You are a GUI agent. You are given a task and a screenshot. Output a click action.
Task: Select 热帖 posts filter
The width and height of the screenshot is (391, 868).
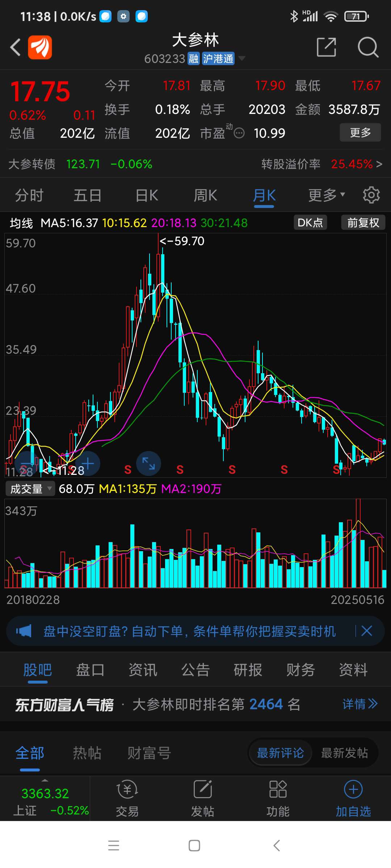tap(87, 753)
